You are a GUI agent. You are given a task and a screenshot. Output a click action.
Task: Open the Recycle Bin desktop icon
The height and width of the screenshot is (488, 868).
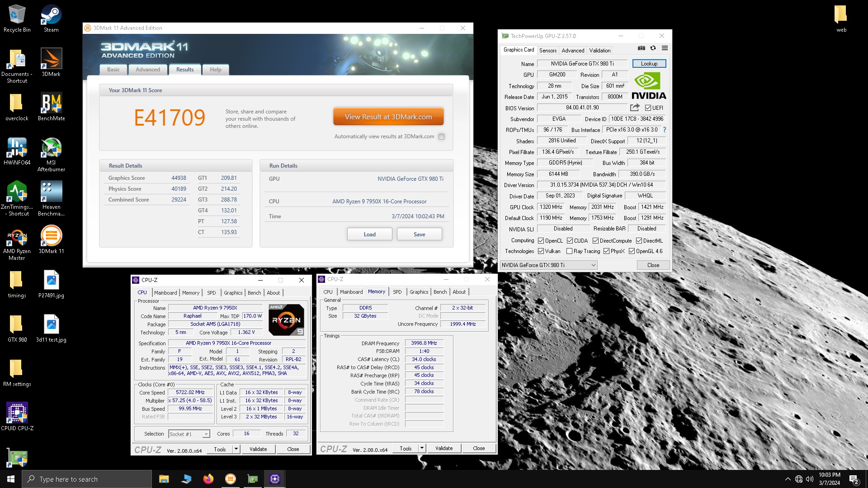(17, 19)
